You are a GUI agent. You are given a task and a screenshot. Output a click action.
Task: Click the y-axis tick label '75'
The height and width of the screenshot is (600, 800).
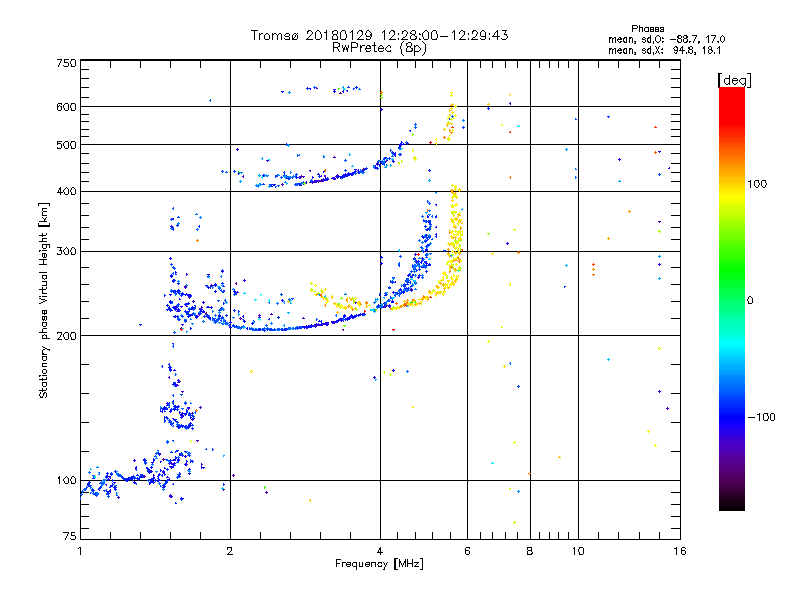coord(70,536)
